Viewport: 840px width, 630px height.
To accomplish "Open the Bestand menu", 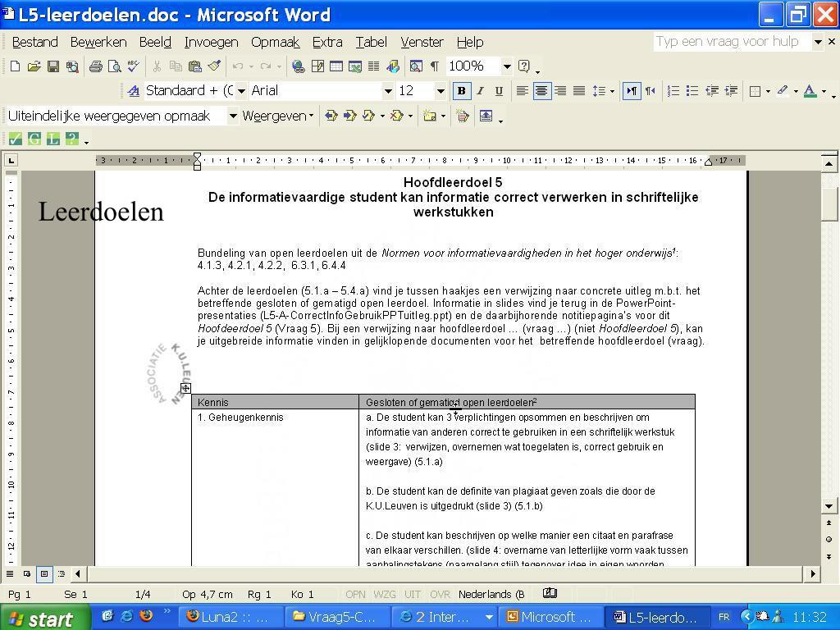I will click(x=34, y=42).
